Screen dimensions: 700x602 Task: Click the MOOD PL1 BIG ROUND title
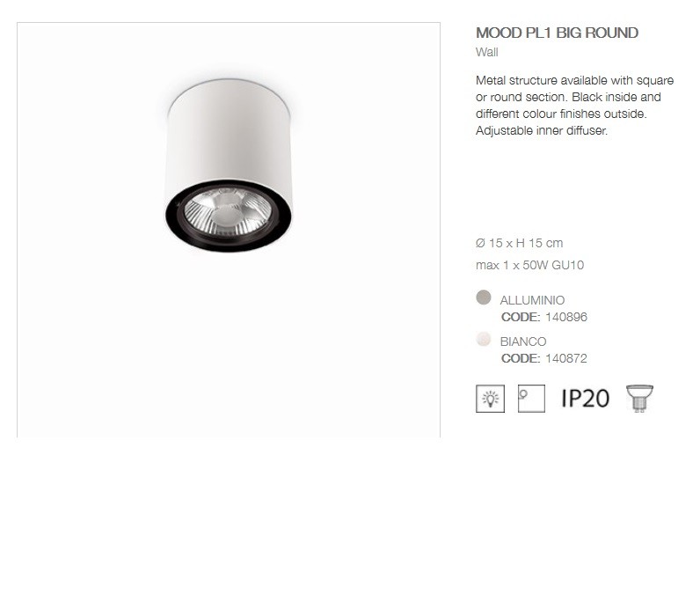tap(557, 33)
